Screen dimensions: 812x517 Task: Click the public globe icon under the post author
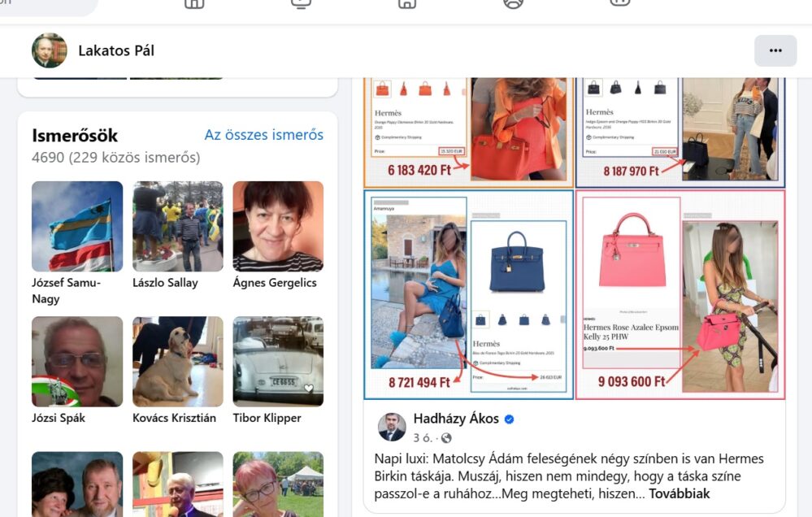point(446,437)
